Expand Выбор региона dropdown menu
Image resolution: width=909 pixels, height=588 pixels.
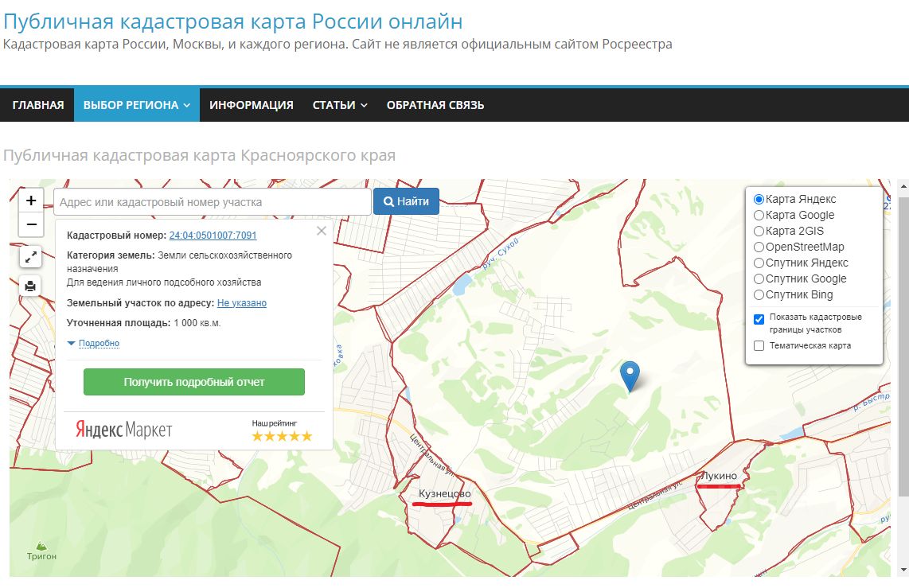[x=137, y=105]
